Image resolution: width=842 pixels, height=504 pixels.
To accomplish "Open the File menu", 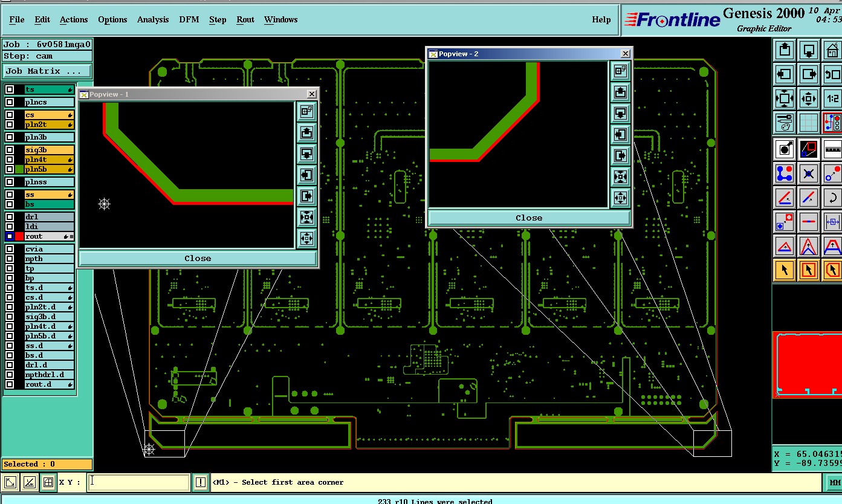I will coord(17,19).
